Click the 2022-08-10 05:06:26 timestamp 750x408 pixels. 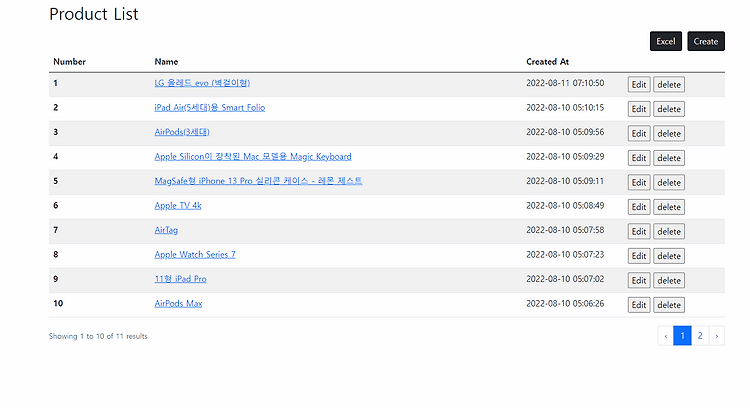[x=565, y=303]
